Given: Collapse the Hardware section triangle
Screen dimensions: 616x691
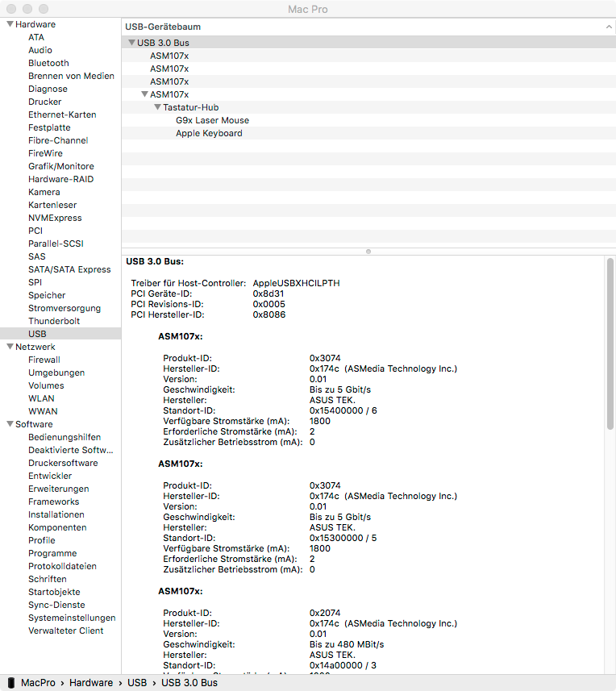Looking at the screenshot, I should tap(10, 24).
